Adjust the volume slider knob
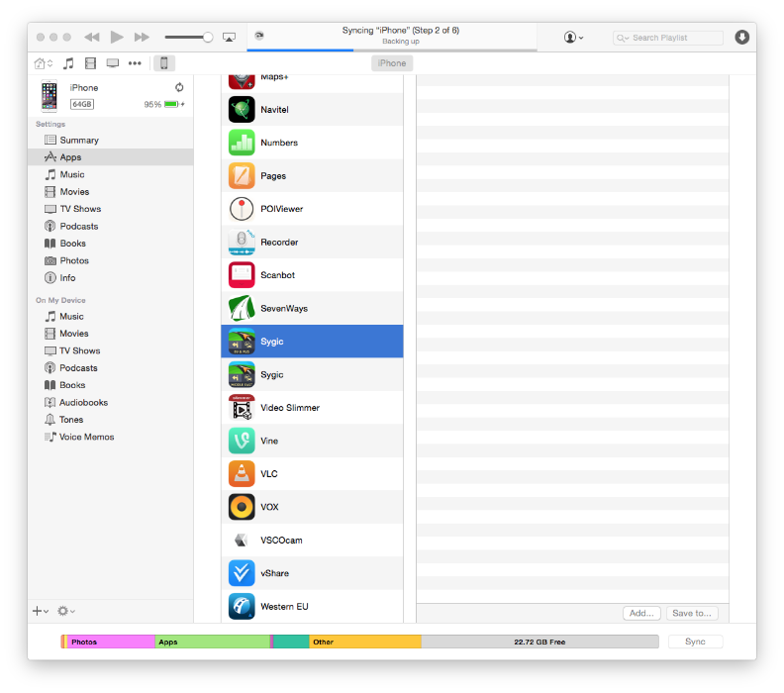This screenshot has width=784, height=693. pos(208,37)
